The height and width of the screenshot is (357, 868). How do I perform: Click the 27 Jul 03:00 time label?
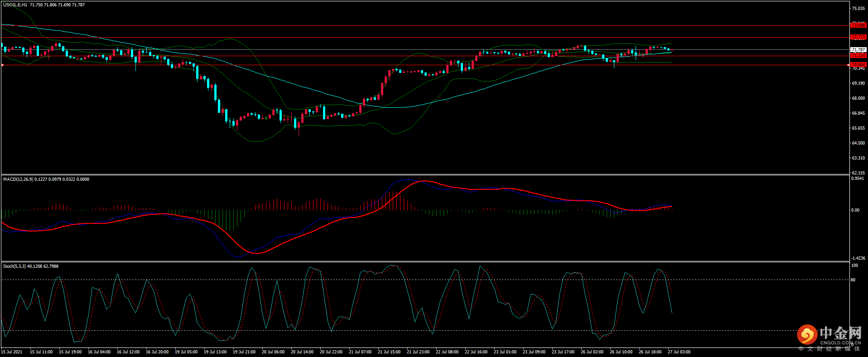click(679, 352)
